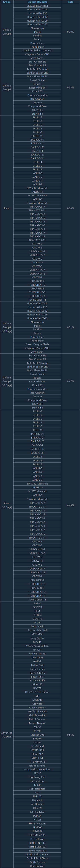Click the 0.67% rate value
Image resolution: width=80 pixels, height=868 pixels.
pos(71,381)
